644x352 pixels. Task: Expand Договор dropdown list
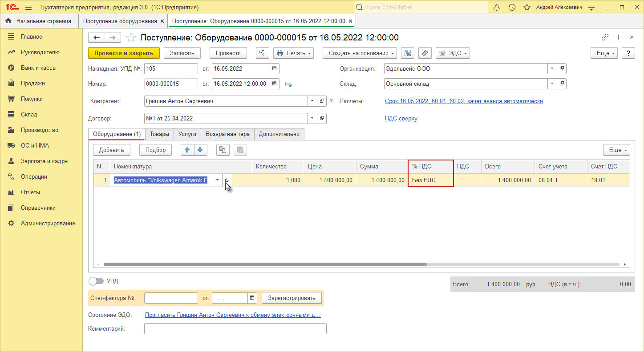click(312, 119)
